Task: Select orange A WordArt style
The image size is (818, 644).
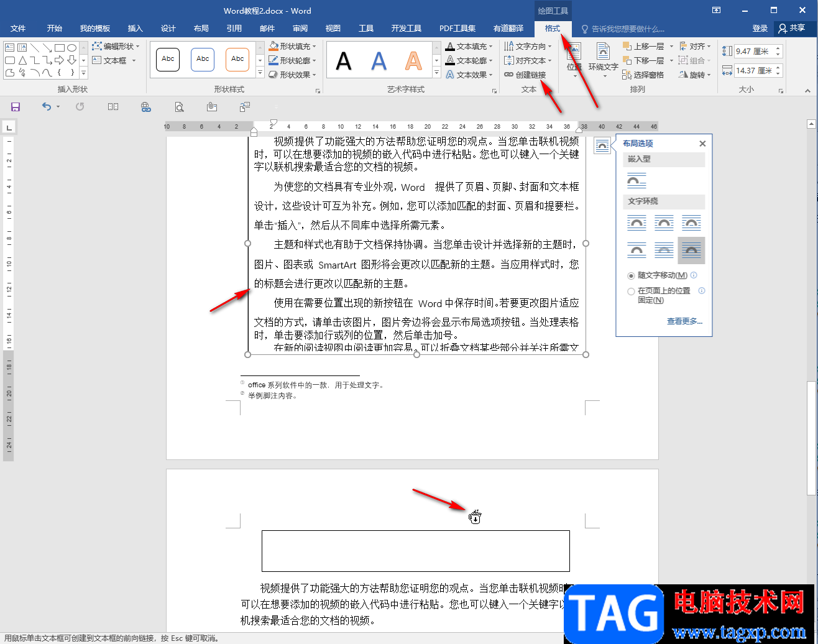Action: pos(413,61)
